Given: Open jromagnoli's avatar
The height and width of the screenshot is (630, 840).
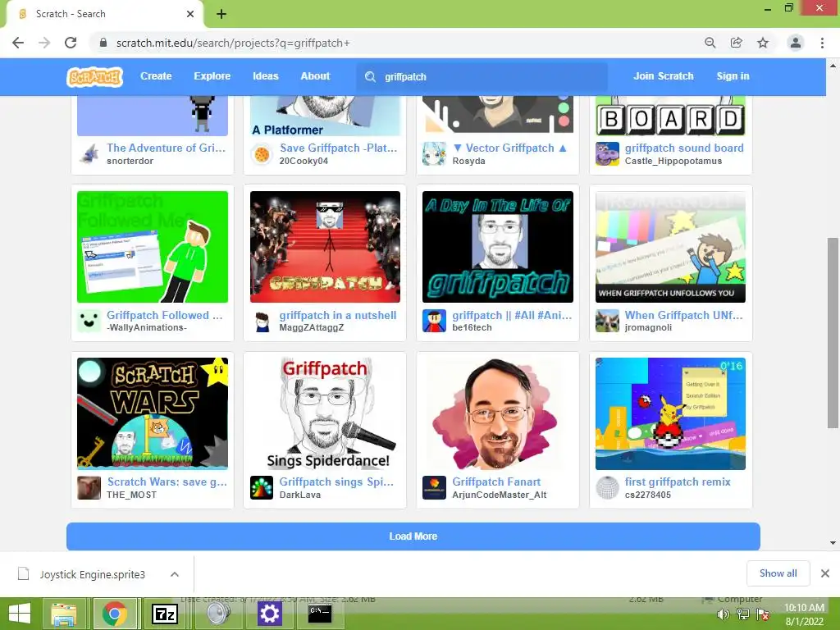Looking at the screenshot, I should click(608, 321).
